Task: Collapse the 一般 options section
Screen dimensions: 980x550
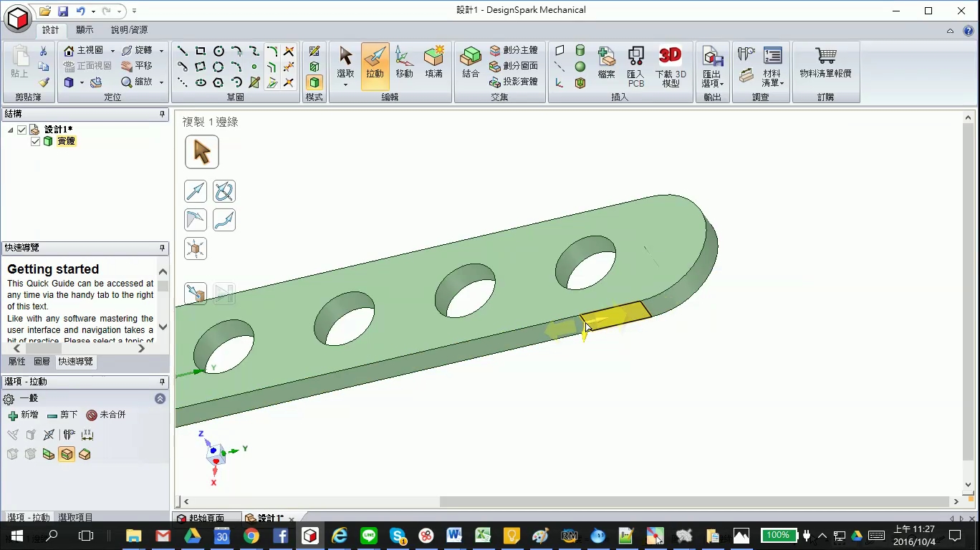Action: click(160, 399)
